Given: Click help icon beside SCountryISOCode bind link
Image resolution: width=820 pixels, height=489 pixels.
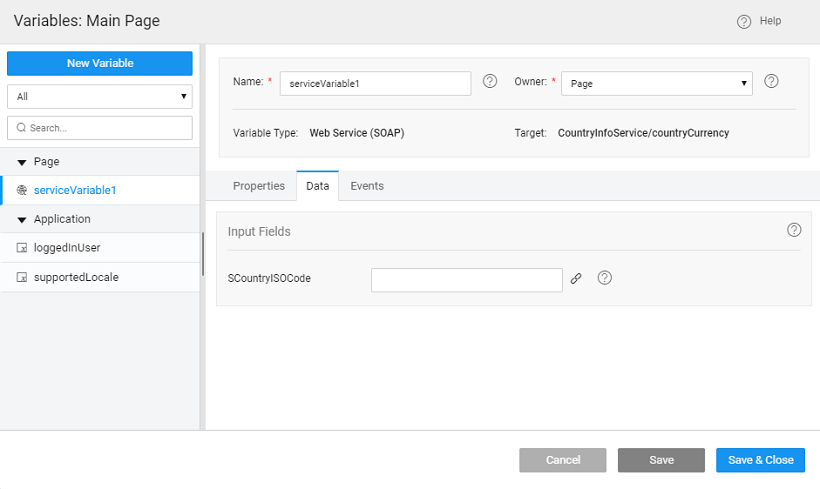Looking at the screenshot, I should (x=604, y=279).
